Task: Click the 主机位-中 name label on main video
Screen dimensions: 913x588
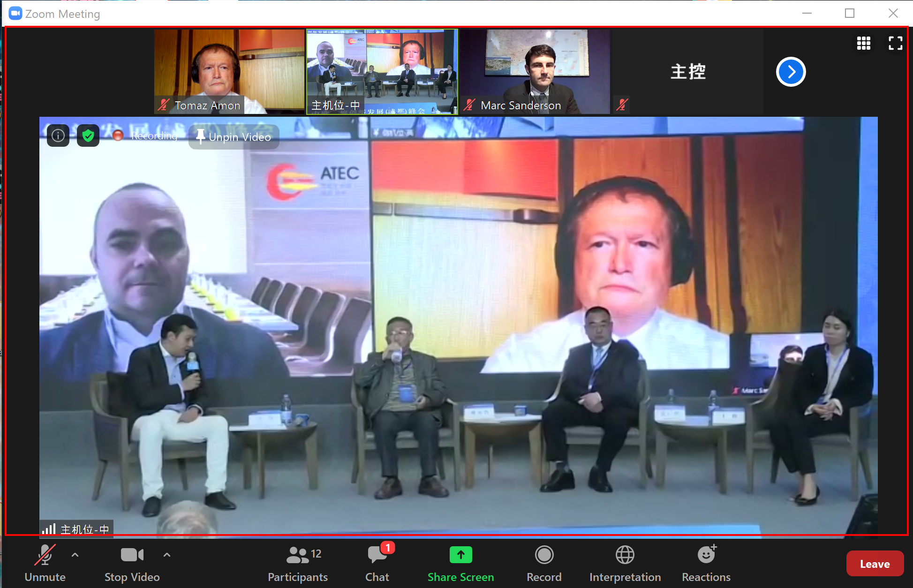Action: tap(85, 529)
